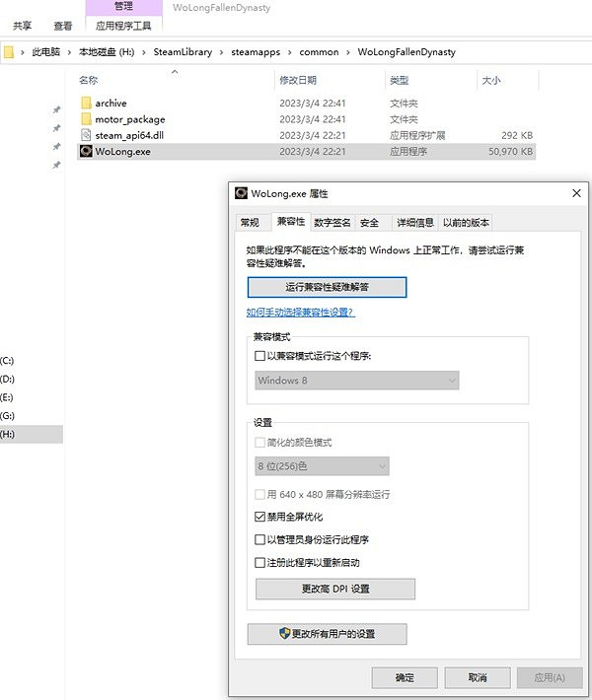Click the 管理 contextual tab header
Viewport: 592px width, 700px height.
click(123, 6)
